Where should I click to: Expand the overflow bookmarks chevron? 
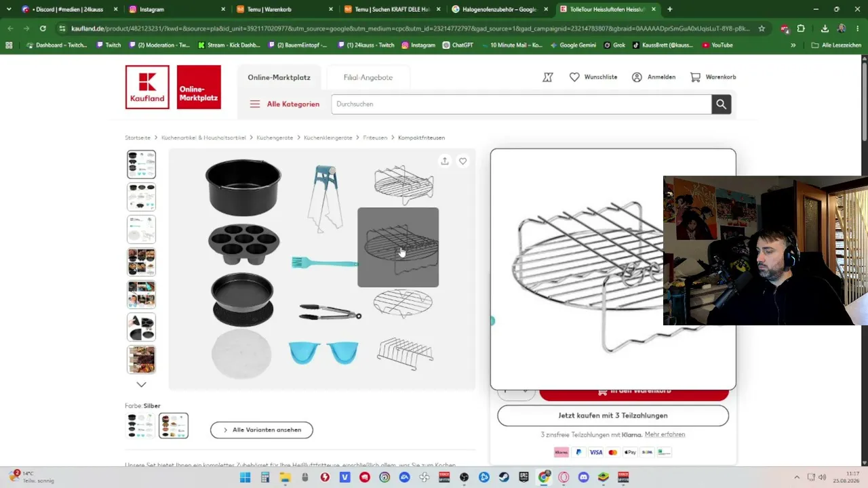pos(793,45)
